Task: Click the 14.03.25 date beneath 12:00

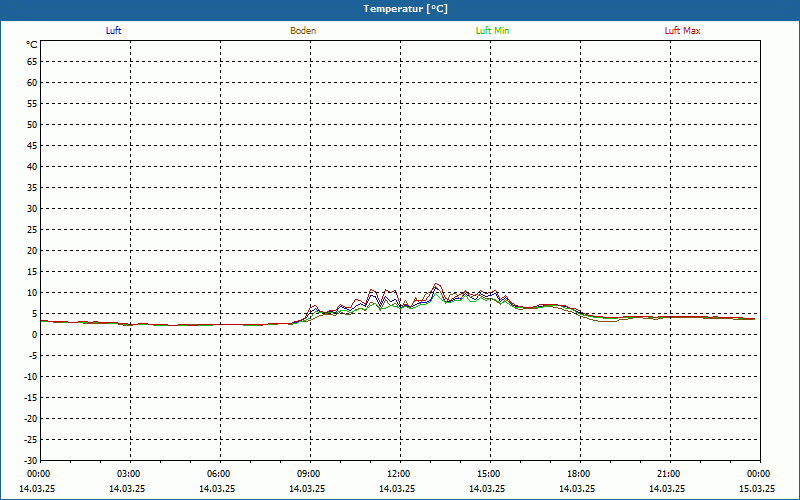Action: click(x=397, y=489)
